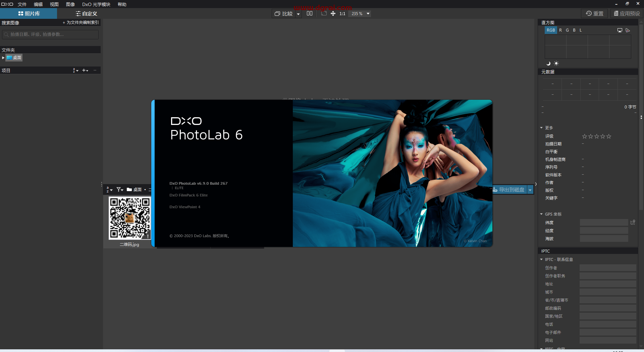Open the DxO 光学模块 menu
The width and height of the screenshot is (644, 352).
pos(96,4)
